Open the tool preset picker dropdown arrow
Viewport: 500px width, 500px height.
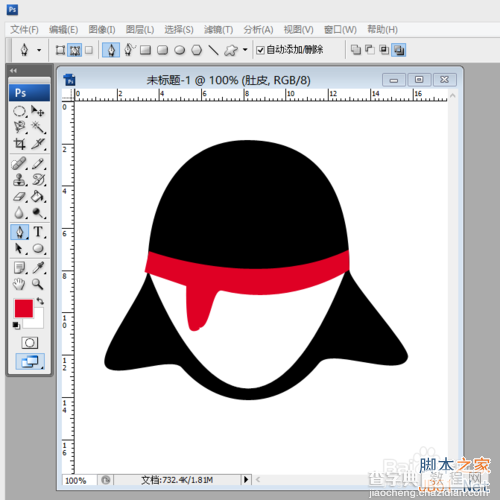coord(39,50)
